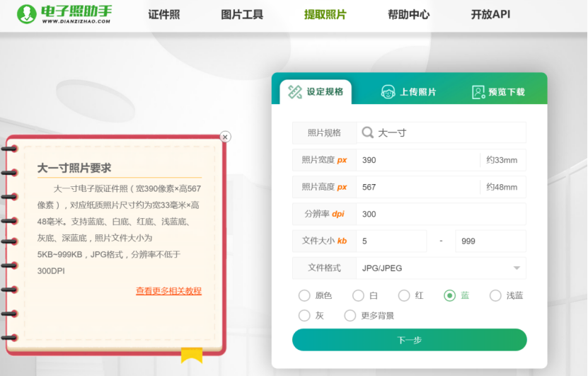Click the search magnifier in 照片规格 field
The height and width of the screenshot is (376, 588).
tap(368, 132)
